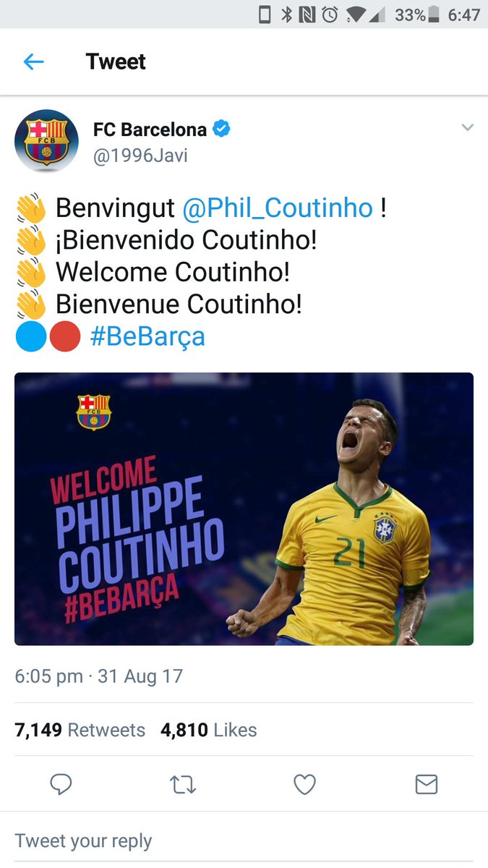Tap the alarm clock status icon
Viewport: 488px width, 868px height.
coord(330,14)
